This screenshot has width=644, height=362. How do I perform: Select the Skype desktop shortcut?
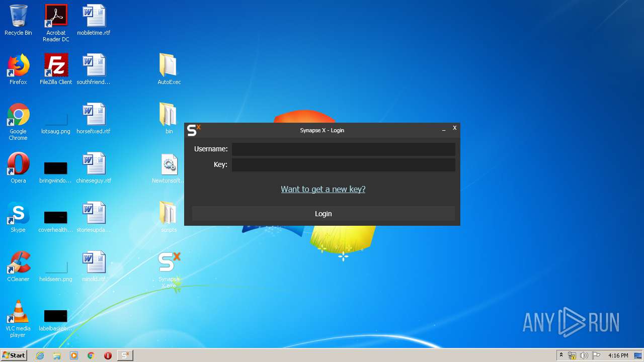[18, 217]
